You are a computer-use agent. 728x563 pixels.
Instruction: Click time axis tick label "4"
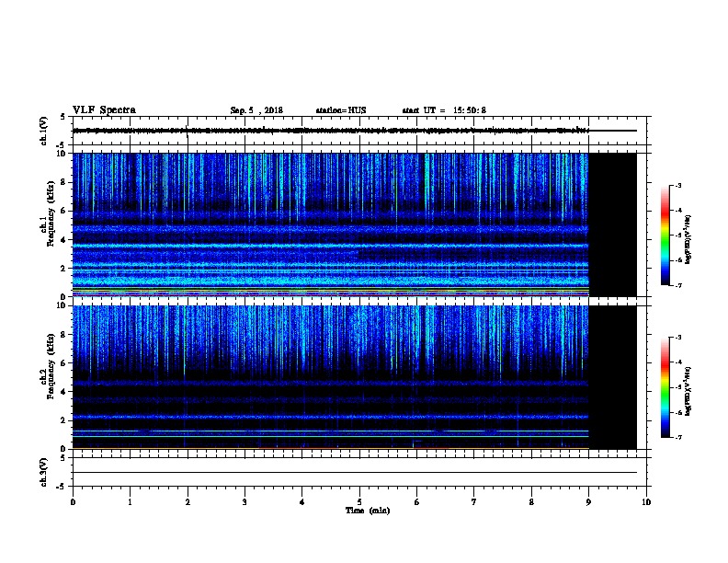302,502
